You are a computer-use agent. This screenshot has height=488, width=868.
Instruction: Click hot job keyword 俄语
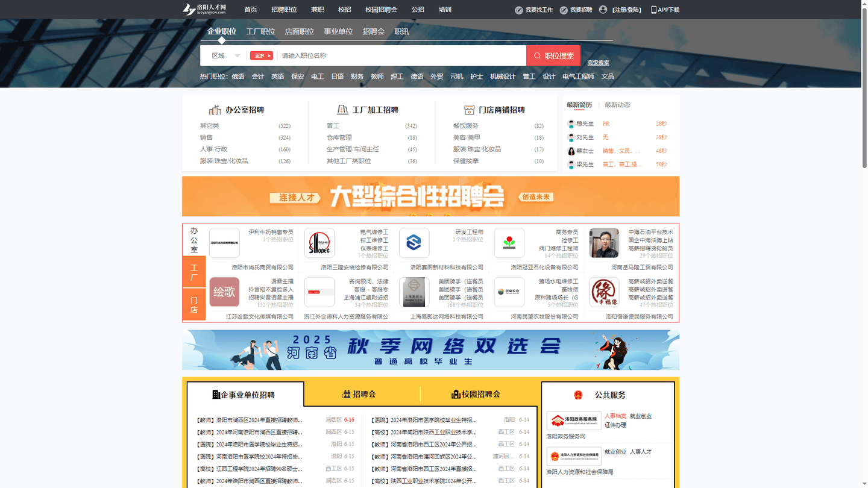pyautogui.click(x=238, y=77)
